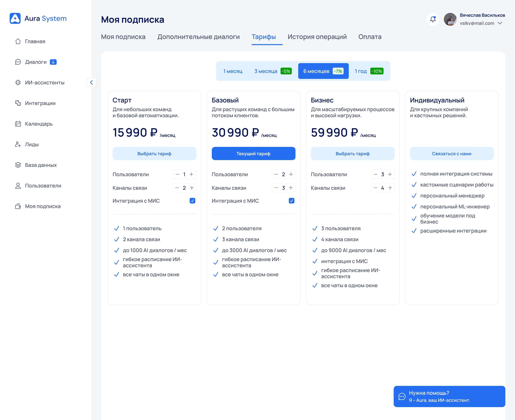Click Выбрать тариф for the Старт plan
Screen dimensions: 515x420
pyautogui.click(x=154, y=154)
